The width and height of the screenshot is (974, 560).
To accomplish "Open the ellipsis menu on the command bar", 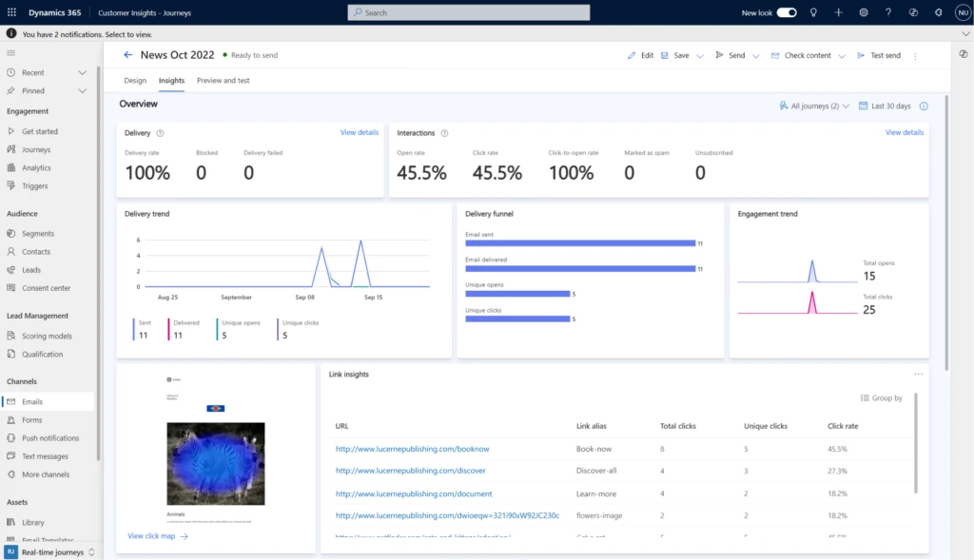I will 915,55.
